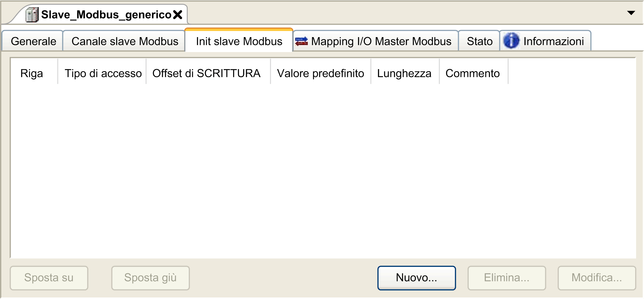The height and width of the screenshot is (299, 644).
Task: Click the Elimina... button
Action: click(507, 278)
